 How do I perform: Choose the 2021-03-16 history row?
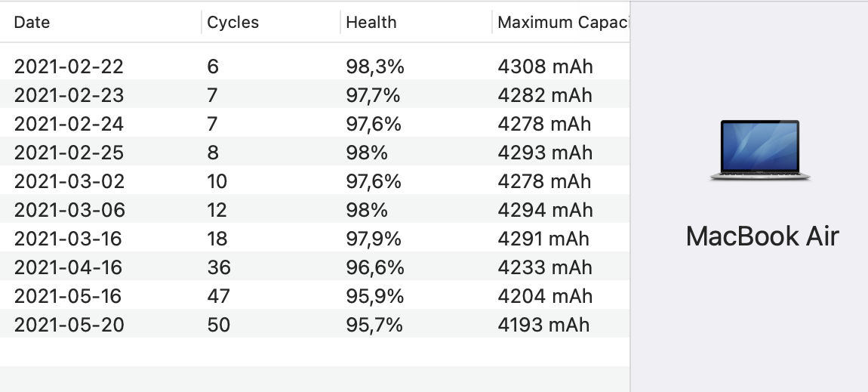click(69, 239)
